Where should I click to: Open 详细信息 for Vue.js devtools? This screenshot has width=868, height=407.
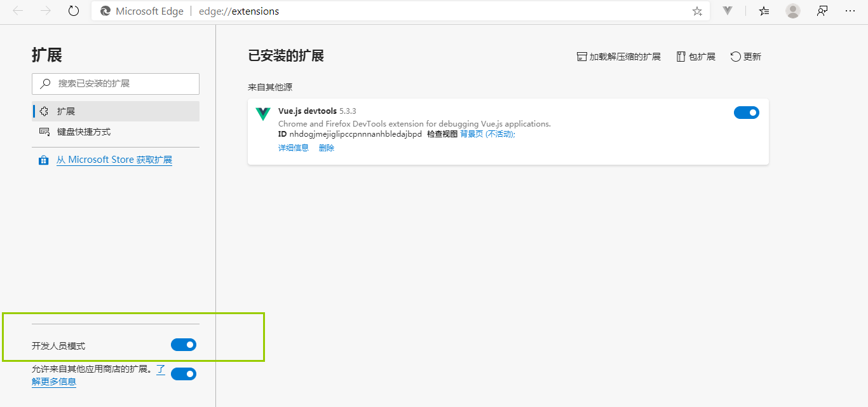(294, 148)
